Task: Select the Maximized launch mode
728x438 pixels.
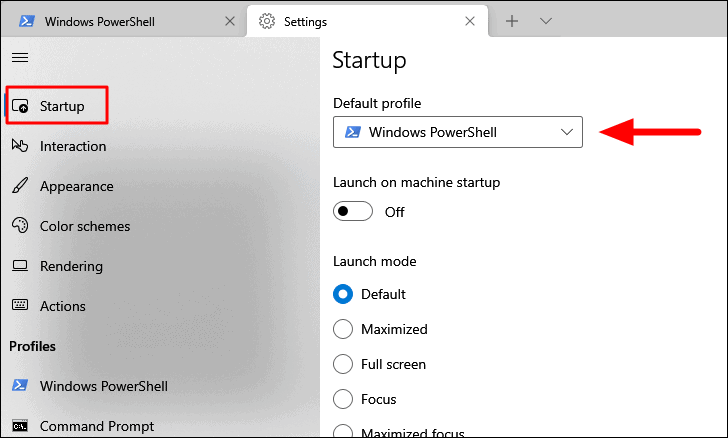Action: [x=343, y=329]
